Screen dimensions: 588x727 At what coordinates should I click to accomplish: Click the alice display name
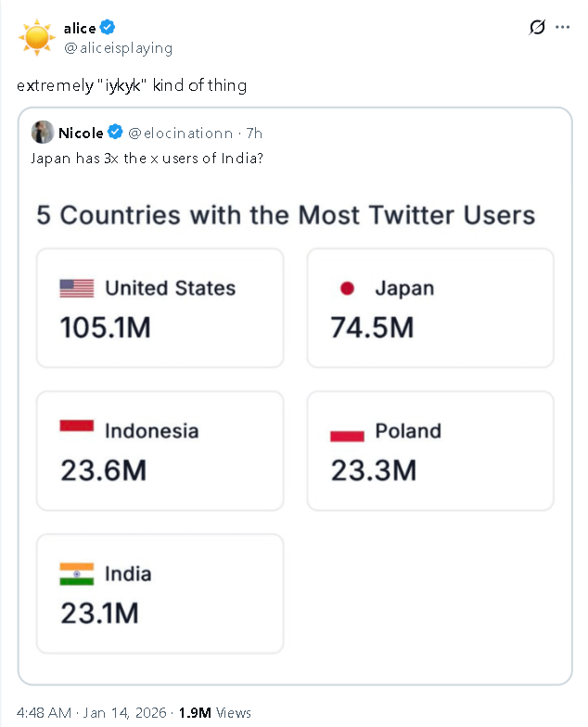[x=80, y=28]
